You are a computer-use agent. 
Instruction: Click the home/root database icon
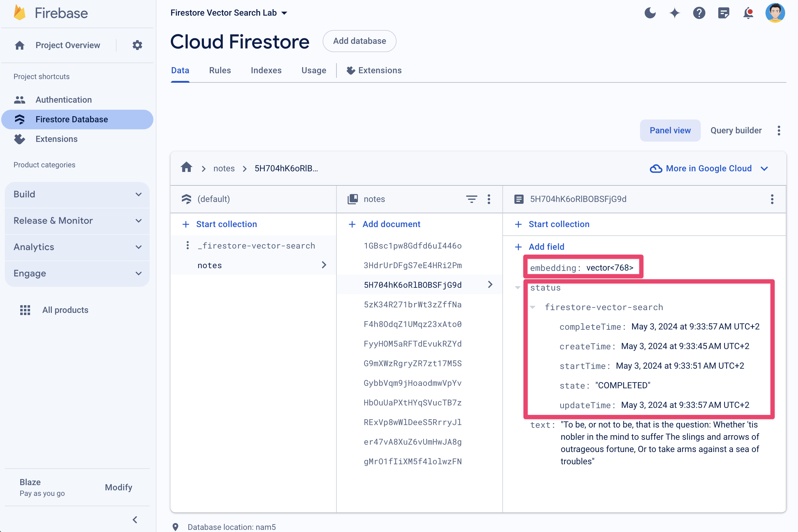point(187,168)
